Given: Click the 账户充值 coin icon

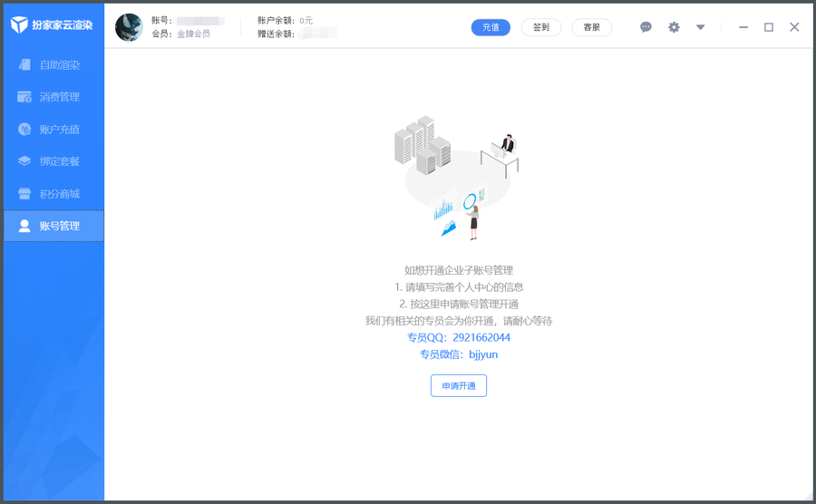Looking at the screenshot, I should pos(24,129).
